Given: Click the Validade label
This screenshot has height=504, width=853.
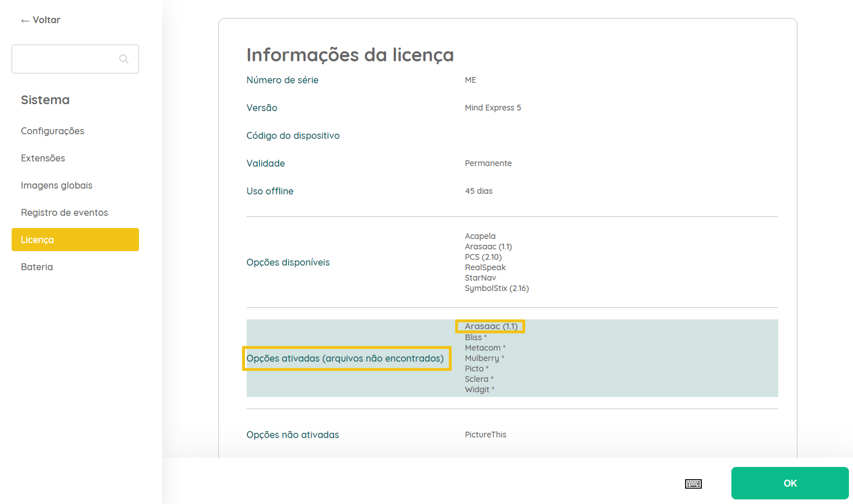Looking at the screenshot, I should coord(266,163).
